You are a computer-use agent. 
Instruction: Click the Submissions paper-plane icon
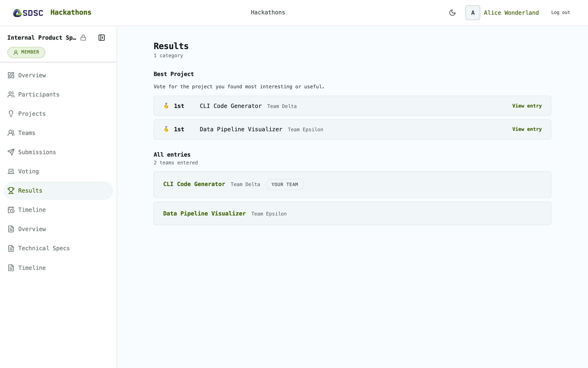coord(11,152)
